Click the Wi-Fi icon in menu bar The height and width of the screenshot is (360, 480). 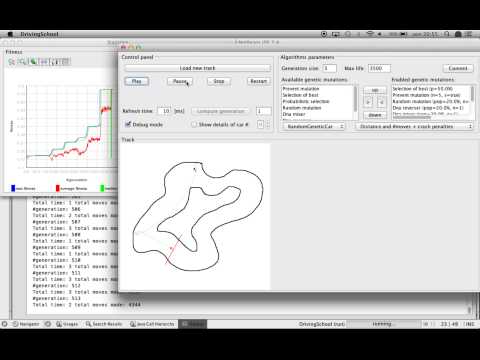click(x=370, y=34)
